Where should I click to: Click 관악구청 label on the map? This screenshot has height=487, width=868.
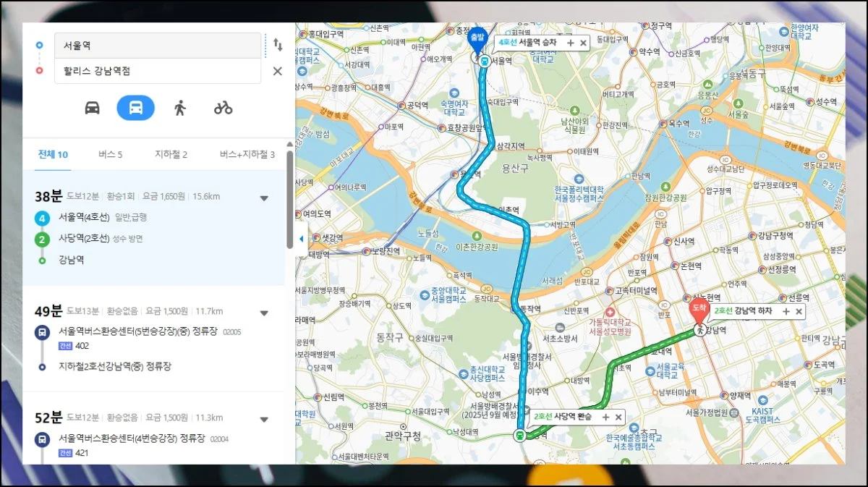(403, 436)
